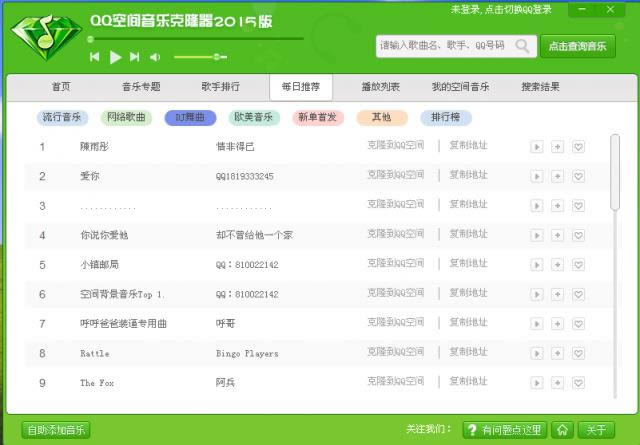Select the 排行榜 category
Image resolution: width=640 pixels, height=445 pixels.
(446, 117)
